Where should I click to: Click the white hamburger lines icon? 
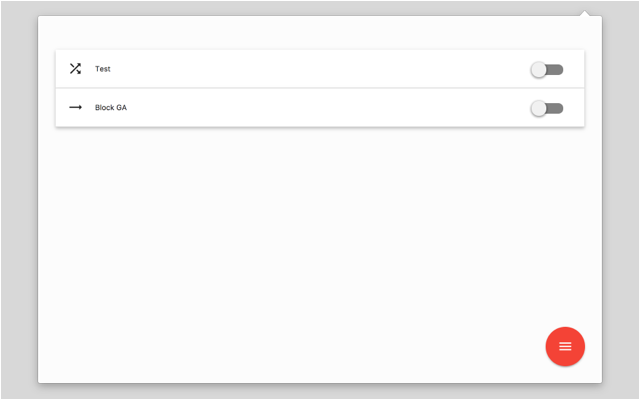click(565, 346)
